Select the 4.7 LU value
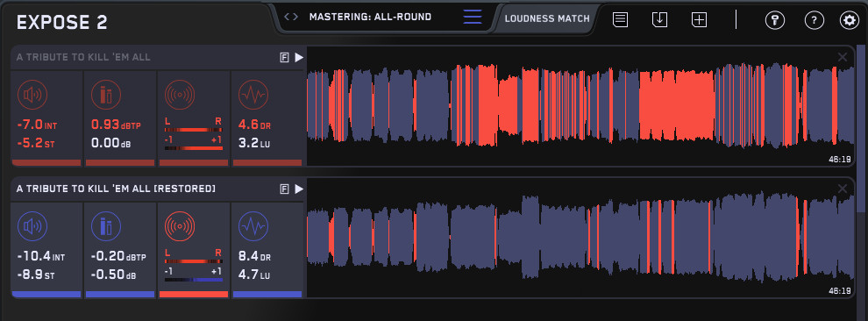 pos(254,275)
